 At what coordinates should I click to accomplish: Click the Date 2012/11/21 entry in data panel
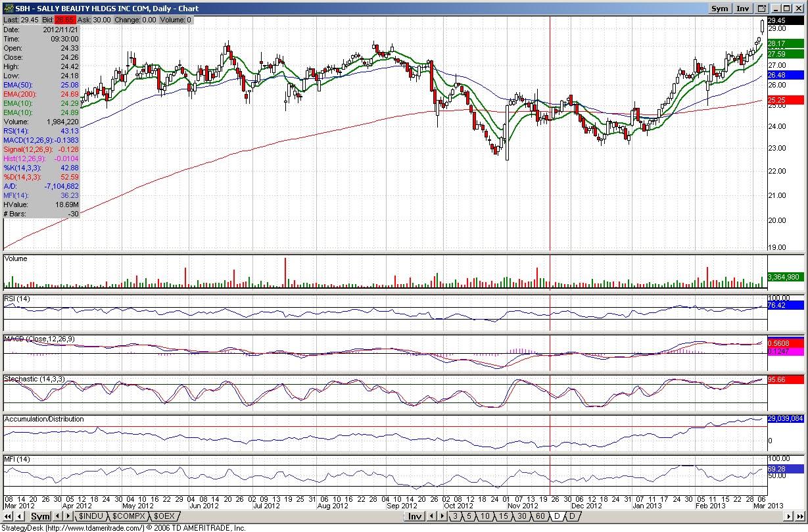(x=41, y=30)
